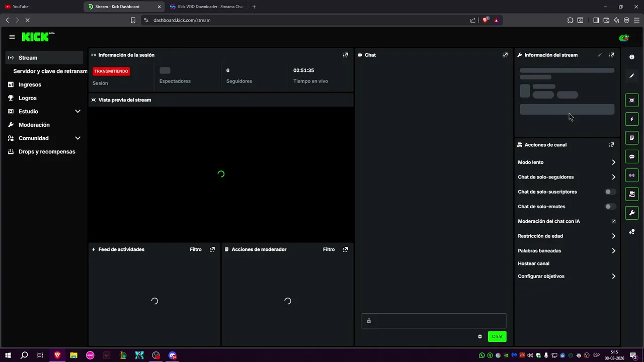Image resolution: width=644 pixels, height=362 pixels.
Task: Pop out the Acciones de moderador panel
Action: pos(345,249)
